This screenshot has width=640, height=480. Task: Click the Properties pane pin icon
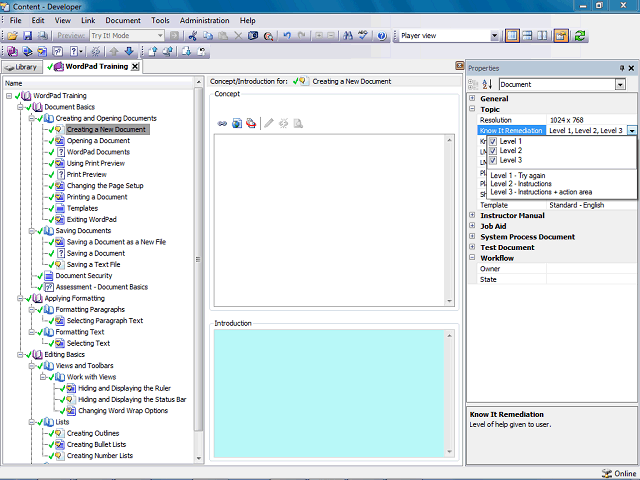(x=622, y=68)
